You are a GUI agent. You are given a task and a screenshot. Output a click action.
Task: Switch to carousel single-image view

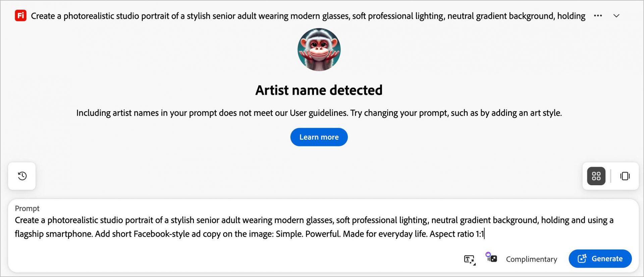coord(625,176)
